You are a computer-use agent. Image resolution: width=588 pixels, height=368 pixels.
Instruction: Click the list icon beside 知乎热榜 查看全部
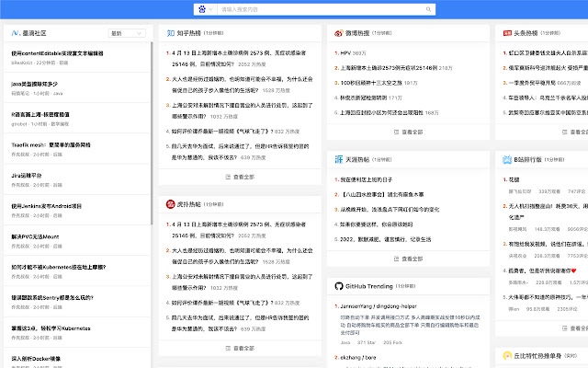coord(228,177)
